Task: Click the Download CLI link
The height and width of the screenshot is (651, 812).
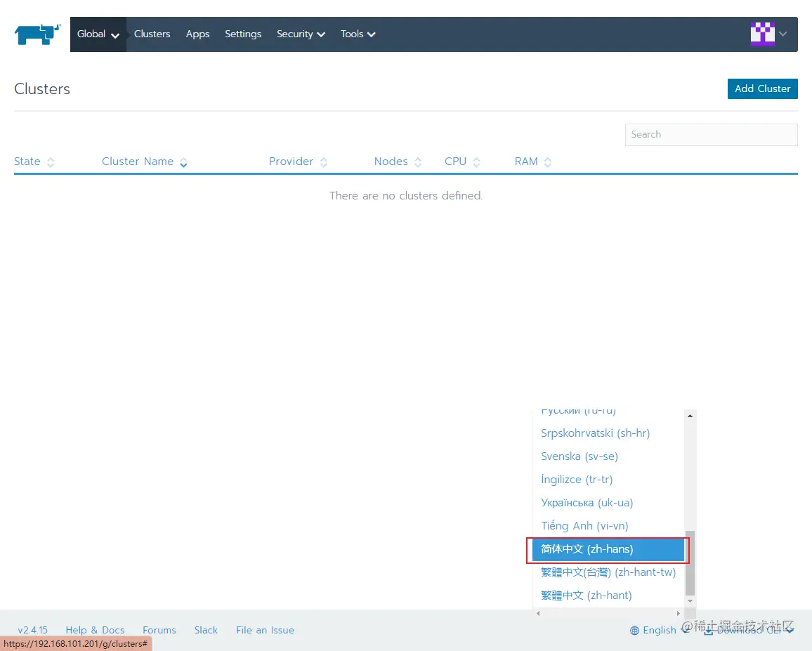Action: (x=749, y=631)
